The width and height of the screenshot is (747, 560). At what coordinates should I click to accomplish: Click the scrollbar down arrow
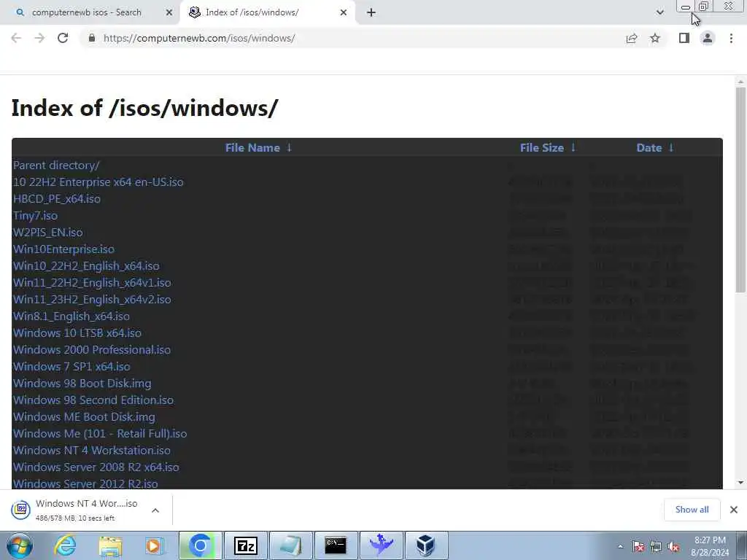coord(740,483)
